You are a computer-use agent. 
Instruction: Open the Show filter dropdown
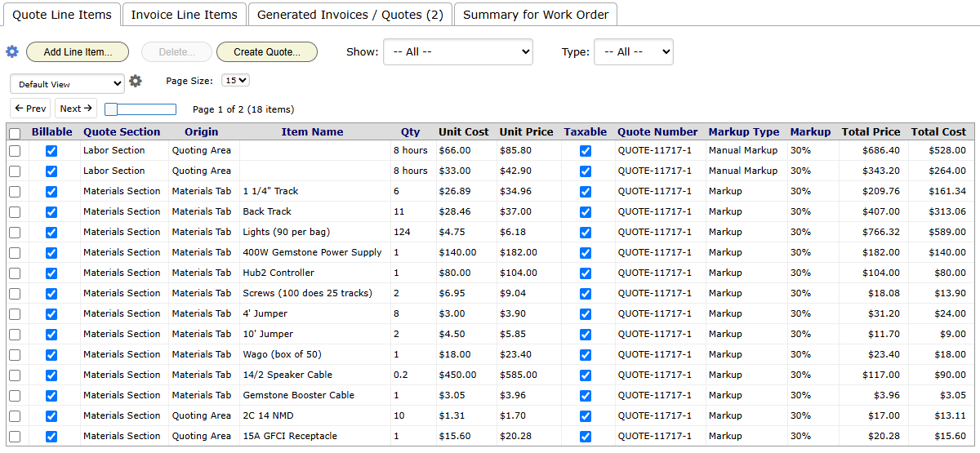point(458,51)
